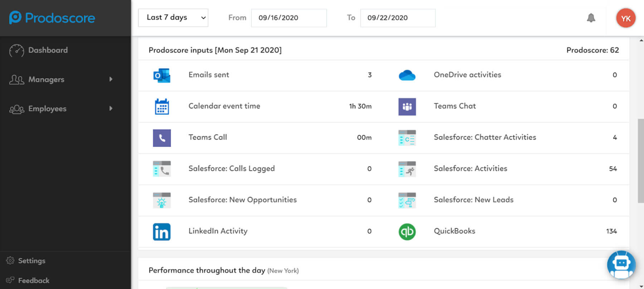Click Salesforce: Chatter Activities label
The width and height of the screenshot is (644, 289).
point(485,137)
